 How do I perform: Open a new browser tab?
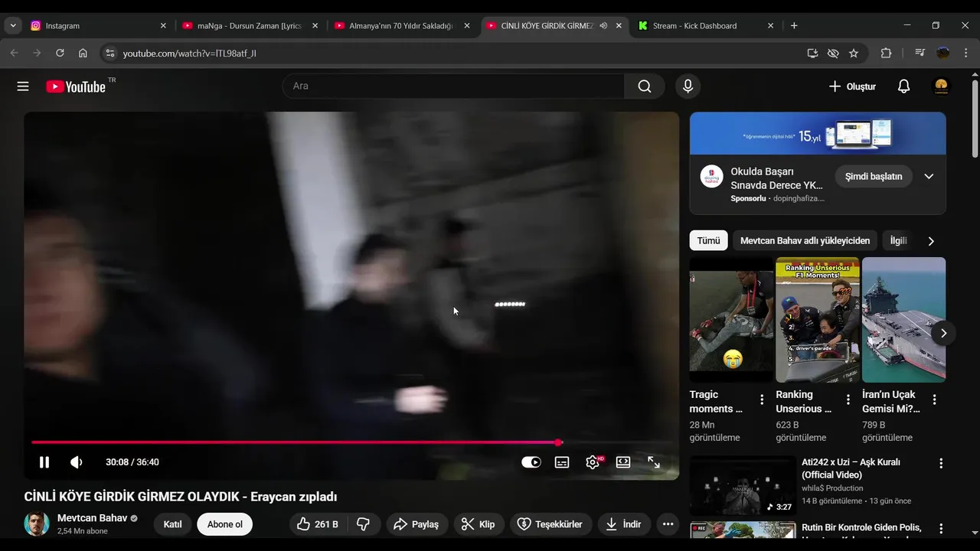[794, 25]
